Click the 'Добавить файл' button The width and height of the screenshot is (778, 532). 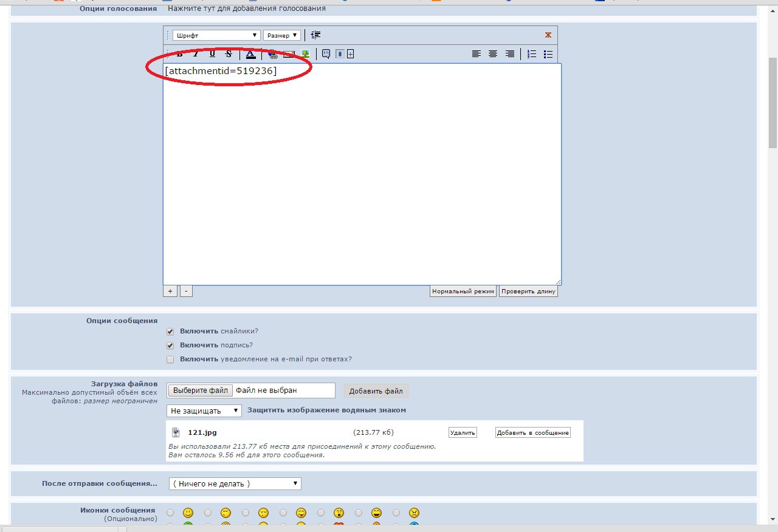376,391
